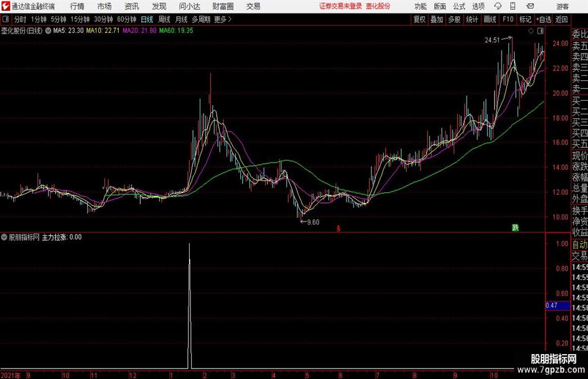
Task: Toggle right info panel icon atop chart
Action: (540, 31)
